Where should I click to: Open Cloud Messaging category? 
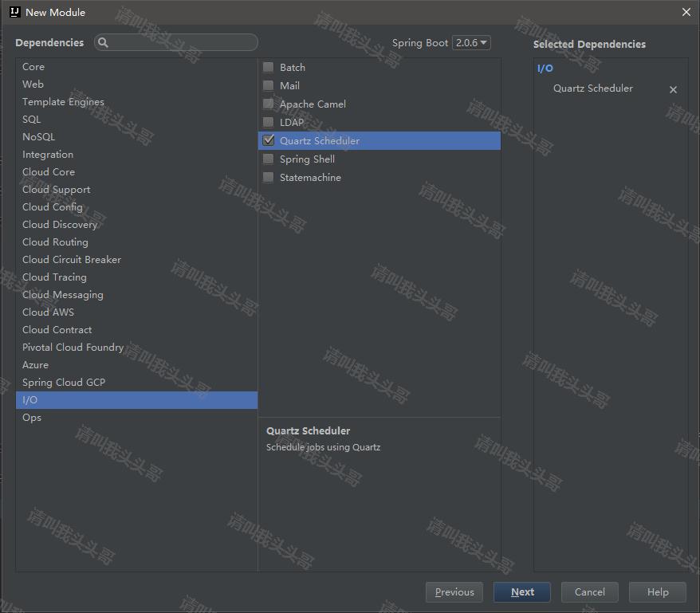point(136,295)
